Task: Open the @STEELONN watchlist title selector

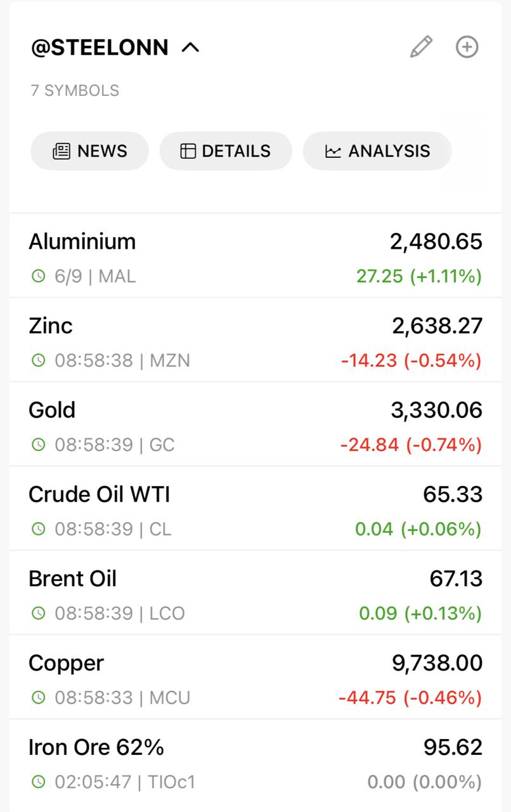Action: coord(100,48)
